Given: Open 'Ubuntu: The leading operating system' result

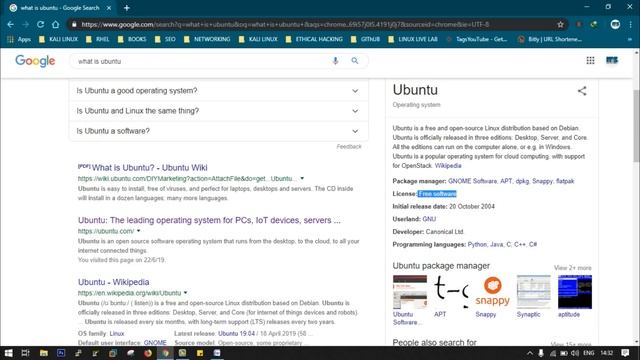Looking at the screenshot, I should click(x=209, y=220).
